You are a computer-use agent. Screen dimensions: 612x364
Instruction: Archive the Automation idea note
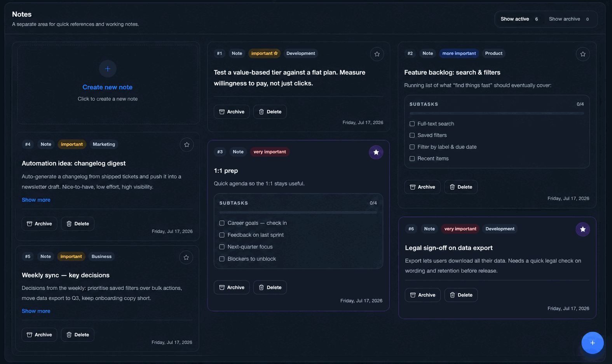tap(39, 223)
